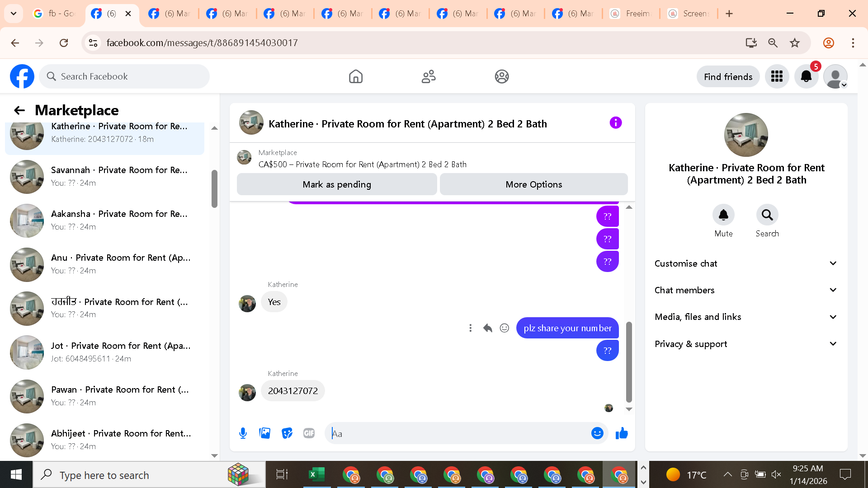Viewport: 868px width, 488px height.
Task: Expand Media, files and links section
Action: (x=745, y=317)
